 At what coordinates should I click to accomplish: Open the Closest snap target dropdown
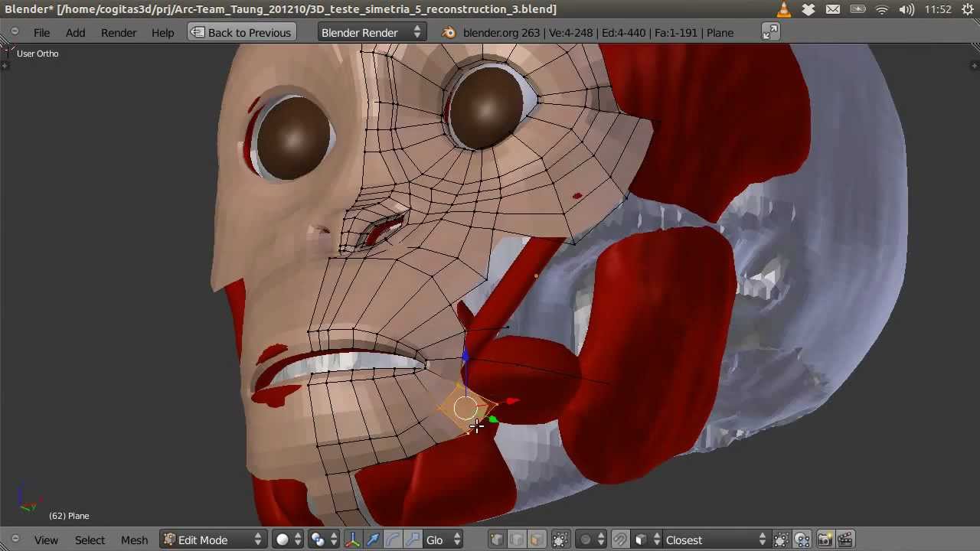[x=715, y=540]
